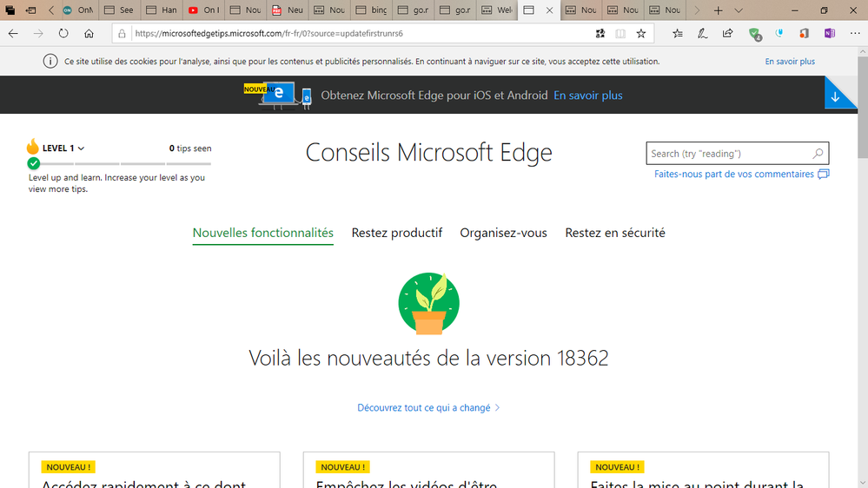Open Faites-nous part de vos commentaires link

(x=734, y=174)
